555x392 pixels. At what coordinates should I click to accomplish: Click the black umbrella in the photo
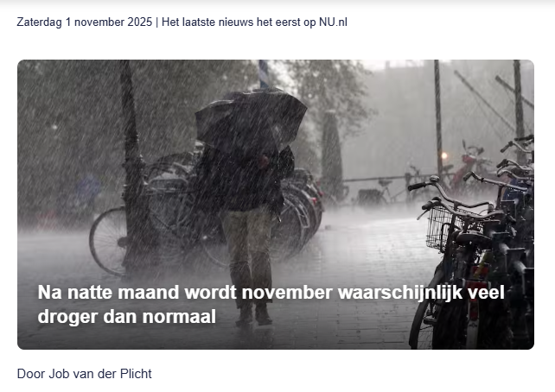pos(251,118)
